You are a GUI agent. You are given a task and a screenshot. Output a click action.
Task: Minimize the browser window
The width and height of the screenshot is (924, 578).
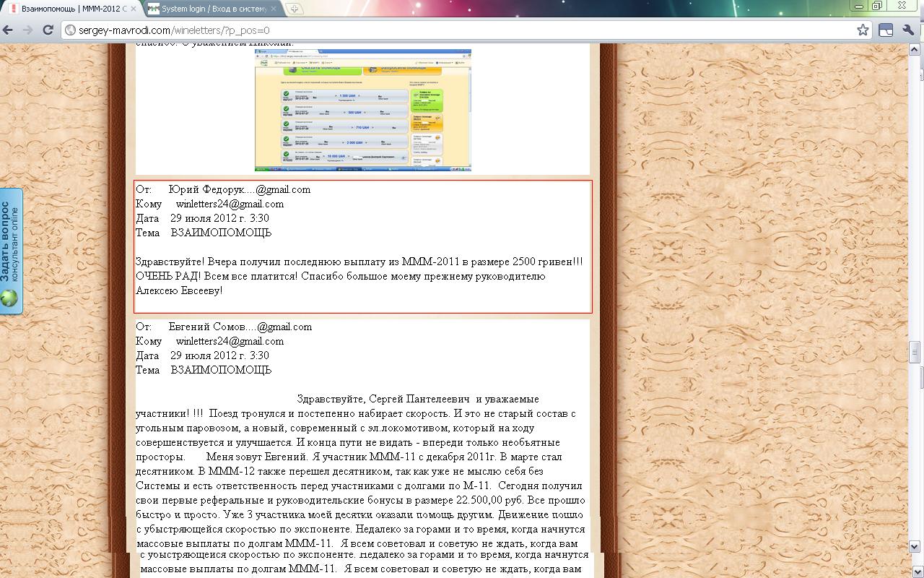(858, 6)
